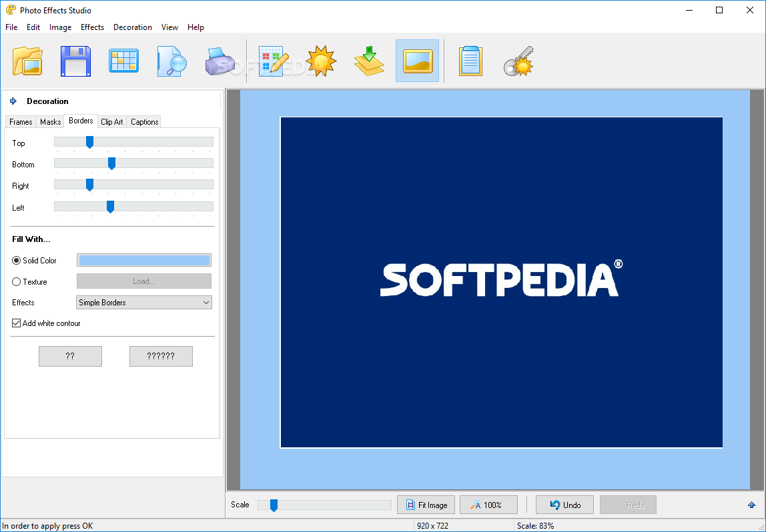Open the View menu
Viewport: 766px width, 532px height.
tap(169, 27)
